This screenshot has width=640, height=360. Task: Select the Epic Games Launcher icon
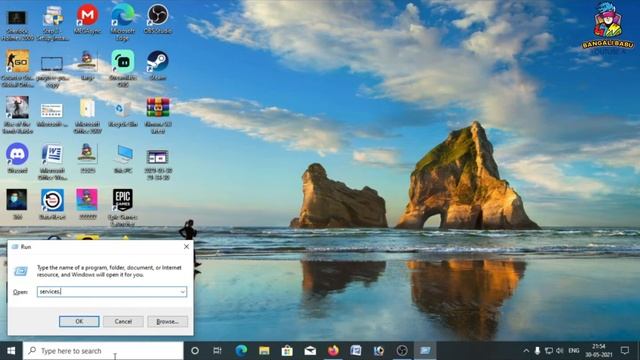122,208
